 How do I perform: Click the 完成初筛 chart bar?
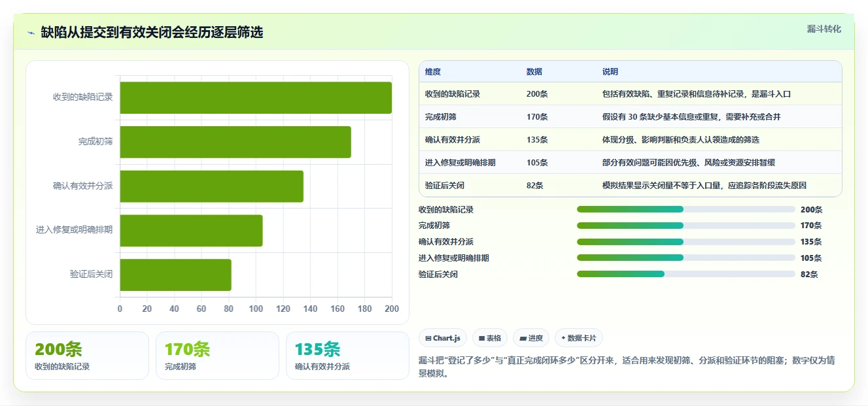235,142
